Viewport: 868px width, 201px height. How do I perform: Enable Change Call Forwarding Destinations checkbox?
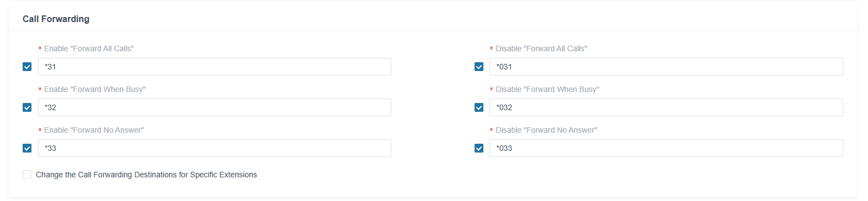pos(27,175)
